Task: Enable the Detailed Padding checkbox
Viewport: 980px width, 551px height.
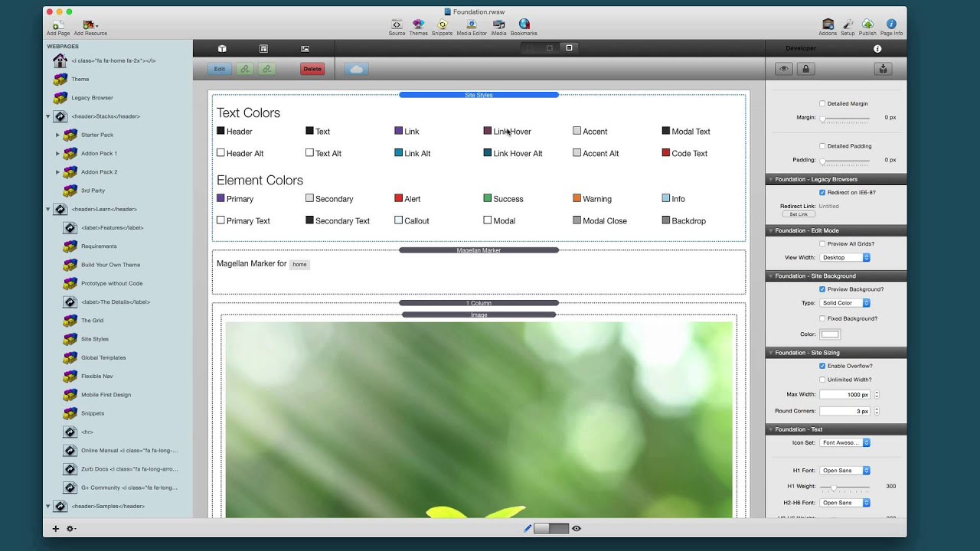Action: (x=822, y=145)
